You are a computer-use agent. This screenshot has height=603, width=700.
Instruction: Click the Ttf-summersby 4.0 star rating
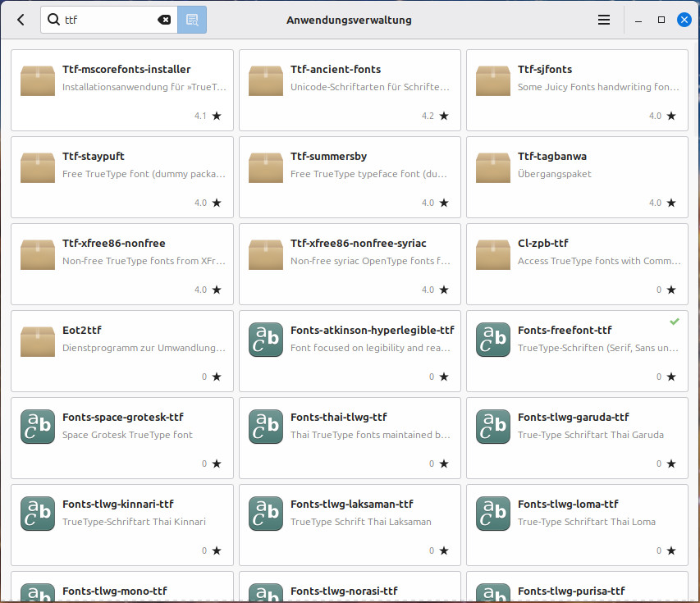pyautogui.click(x=435, y=203)
